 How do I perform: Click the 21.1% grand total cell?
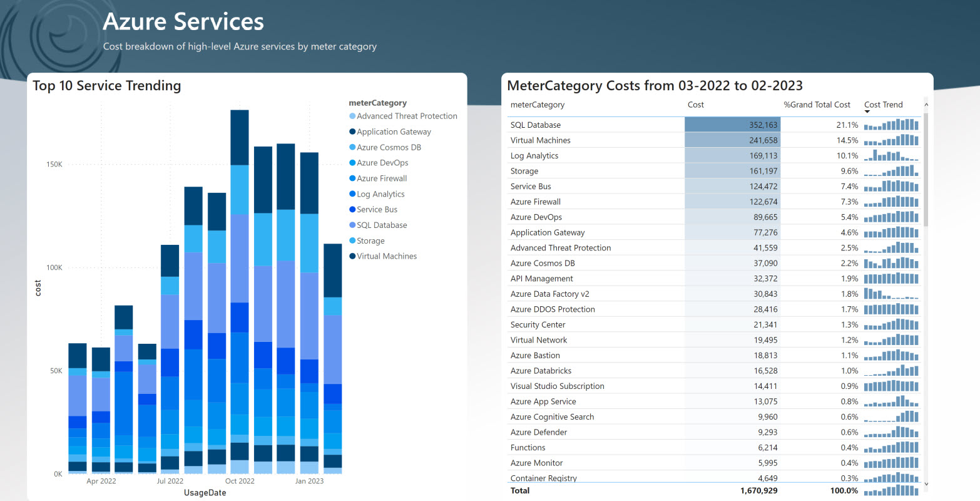847,125
